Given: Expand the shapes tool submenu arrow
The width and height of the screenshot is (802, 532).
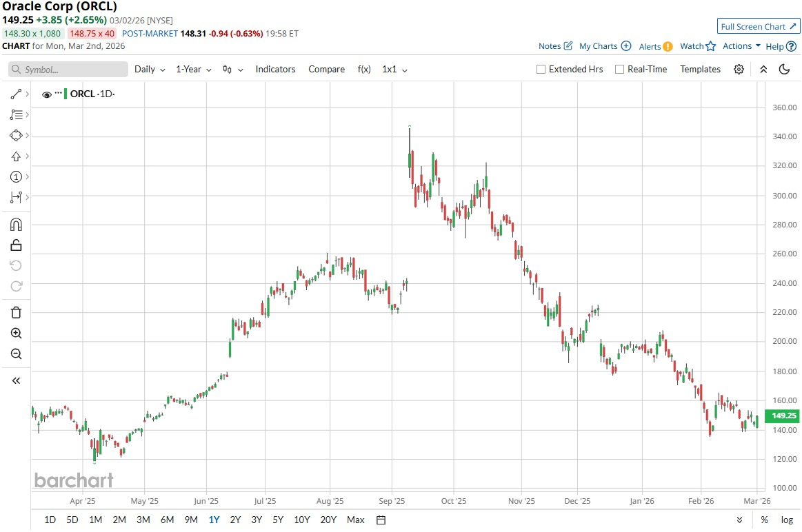Looking at the screenshot, I should [x=27, y=136].
